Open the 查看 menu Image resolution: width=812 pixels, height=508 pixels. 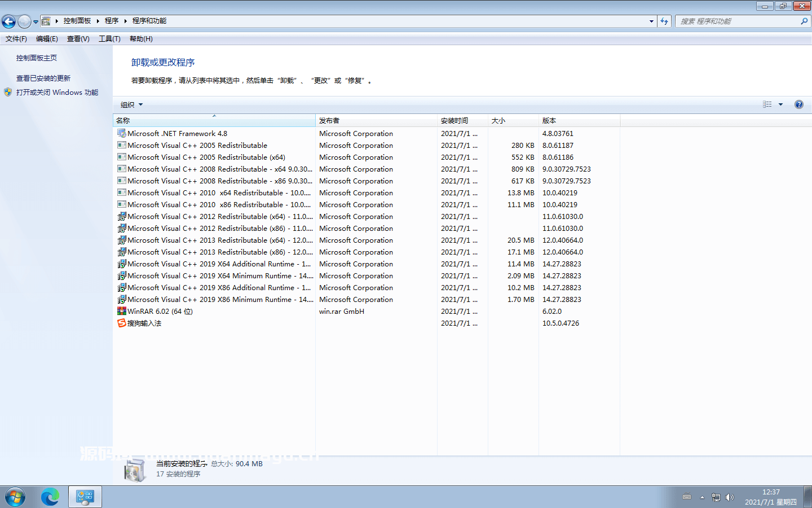point(77,38)
